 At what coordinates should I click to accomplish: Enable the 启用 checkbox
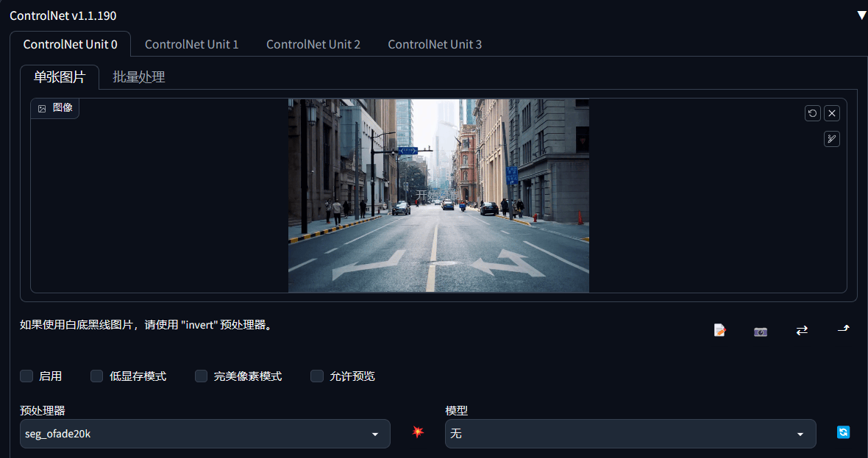coord(26,376)
